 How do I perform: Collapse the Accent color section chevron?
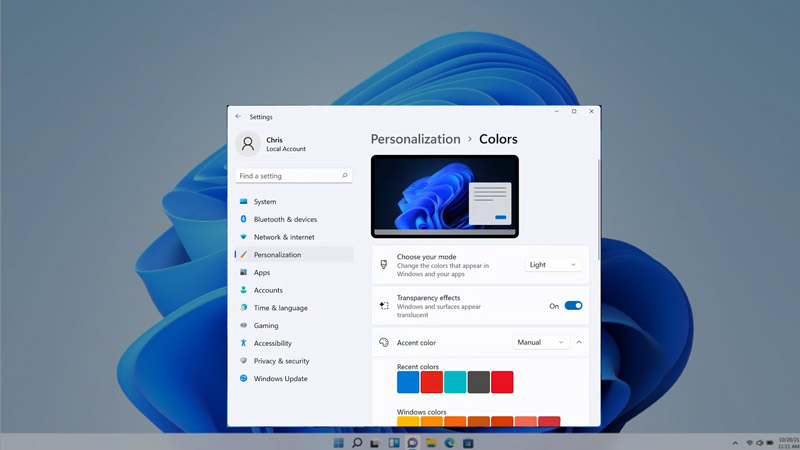click(579, 342)
